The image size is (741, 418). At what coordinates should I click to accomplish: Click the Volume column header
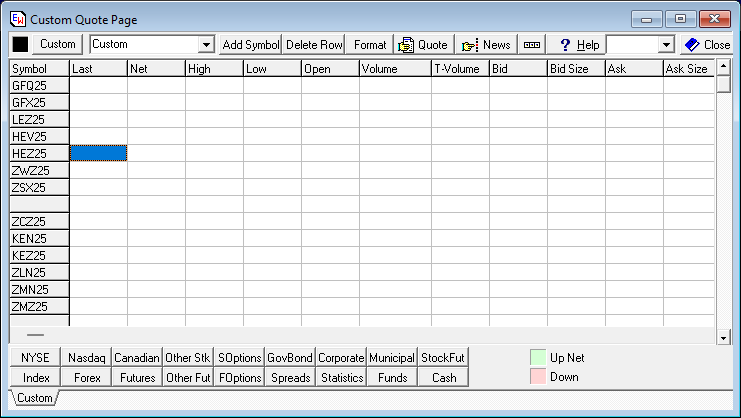click(395, 69)
